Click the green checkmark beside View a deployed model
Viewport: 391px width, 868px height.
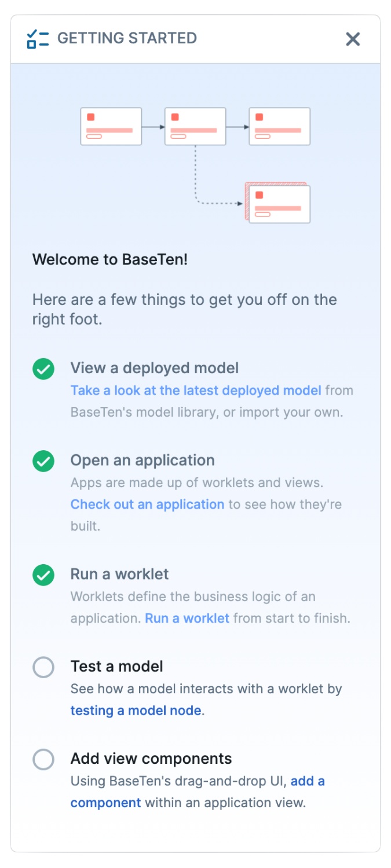pos(43,369)
